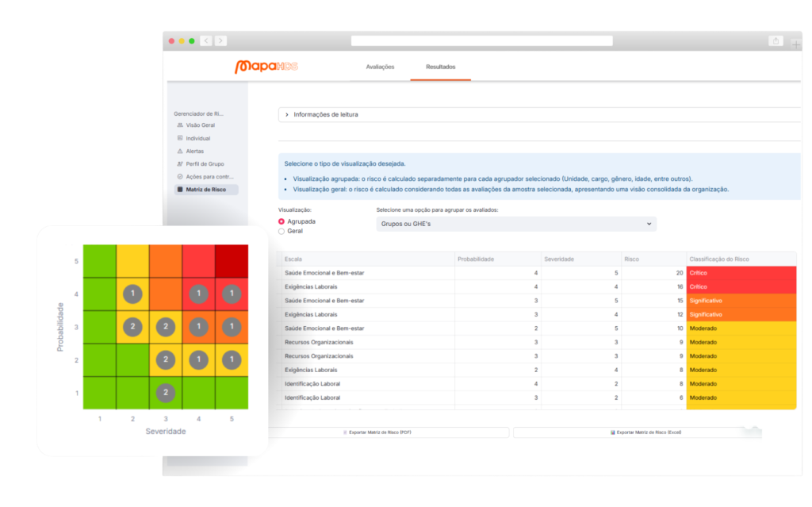Click the MapaHDS logo

[x=266, y=67]
